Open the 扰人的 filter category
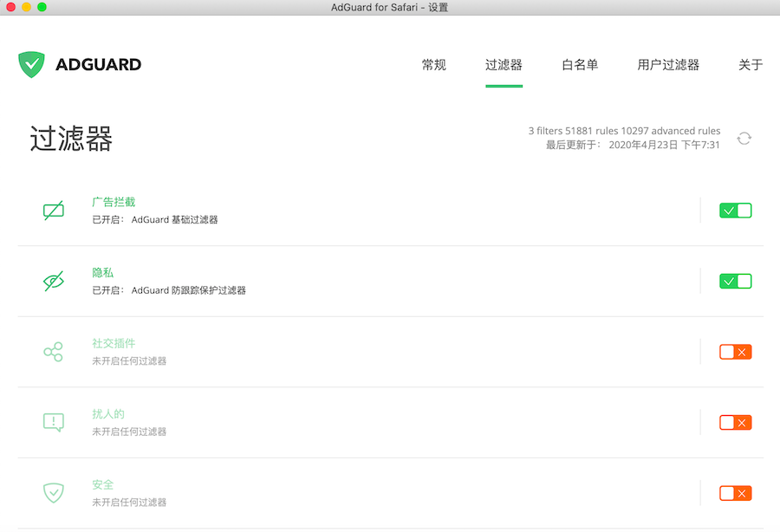The height and width of the screenshot is (532, 780). tap(108, 413)
